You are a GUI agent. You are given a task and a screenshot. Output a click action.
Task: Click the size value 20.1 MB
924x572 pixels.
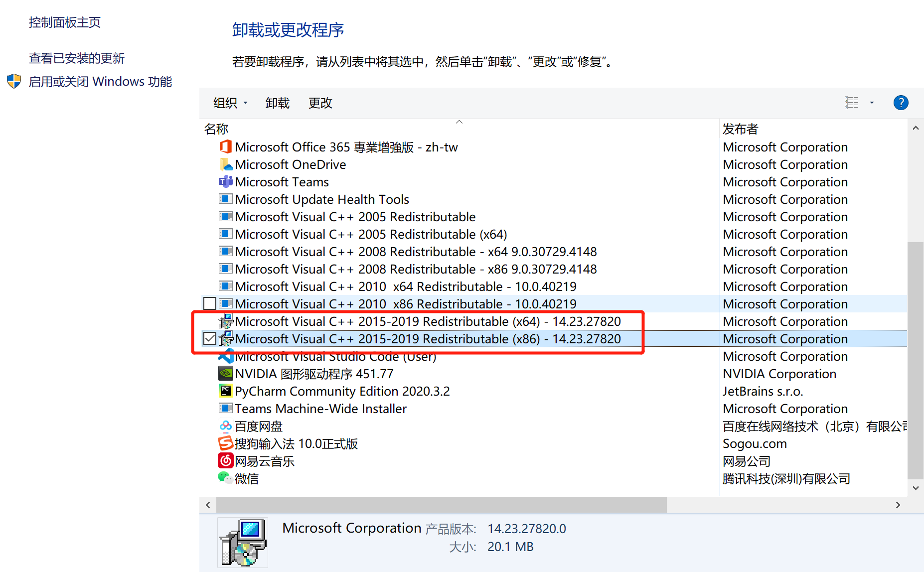pos(510,547)
